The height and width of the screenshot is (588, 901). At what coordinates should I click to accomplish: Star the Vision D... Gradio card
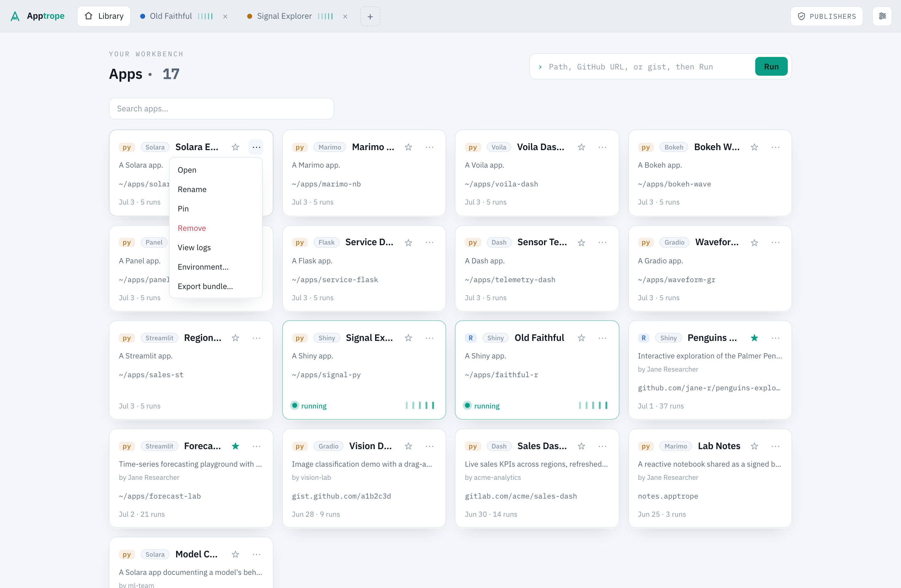click(x=408, y=446)
